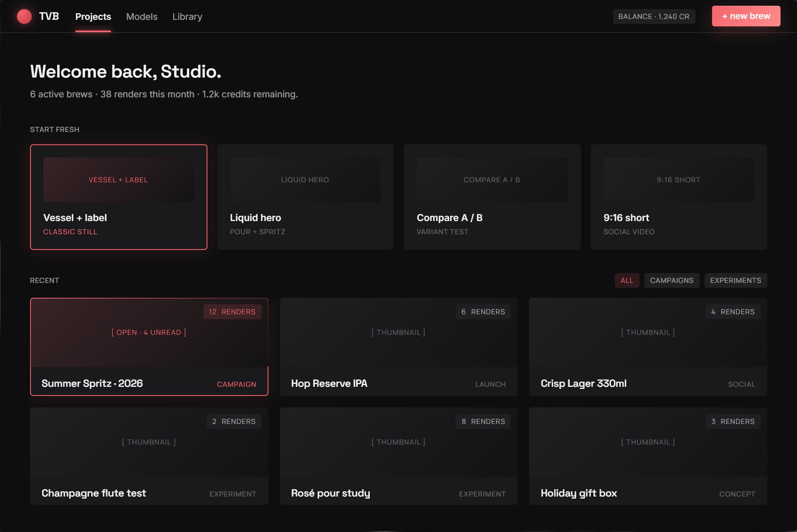This screenshot has width=797, height=532.
Task: Click the 12 renders badge
Action: [232, 312]
